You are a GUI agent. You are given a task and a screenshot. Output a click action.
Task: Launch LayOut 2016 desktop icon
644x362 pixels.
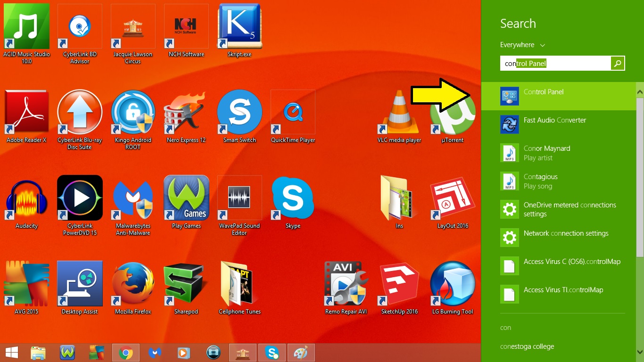click(453, 198)
